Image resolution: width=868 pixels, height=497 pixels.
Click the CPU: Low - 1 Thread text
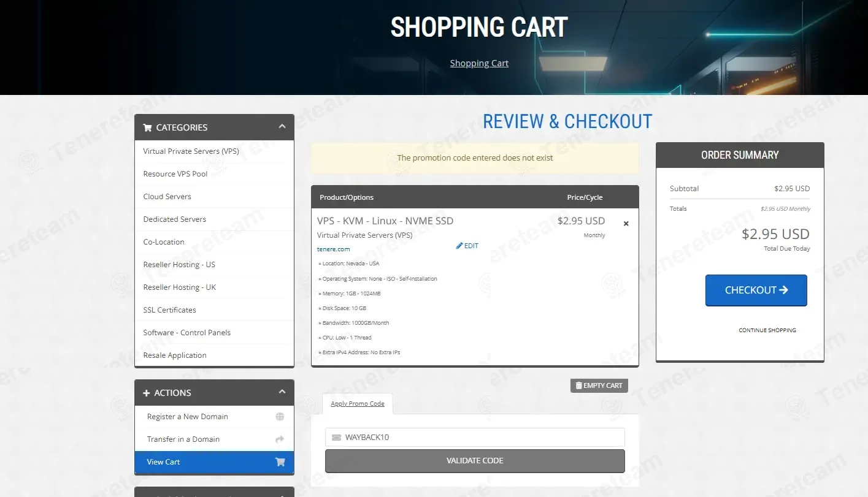(345, 338)
